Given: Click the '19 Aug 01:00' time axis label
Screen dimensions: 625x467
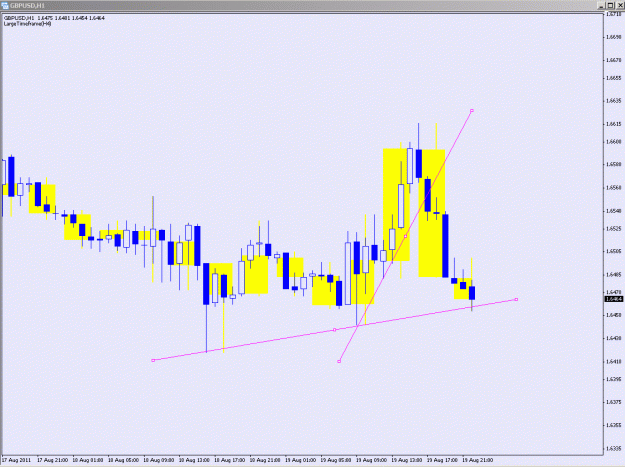Looking at the screenshot, I should 301,460.
